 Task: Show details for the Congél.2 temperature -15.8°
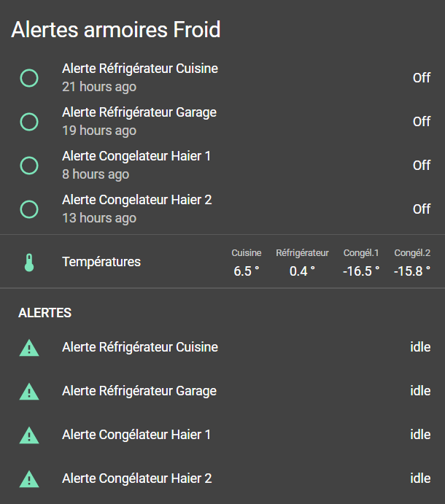click(x=412, y=271)
